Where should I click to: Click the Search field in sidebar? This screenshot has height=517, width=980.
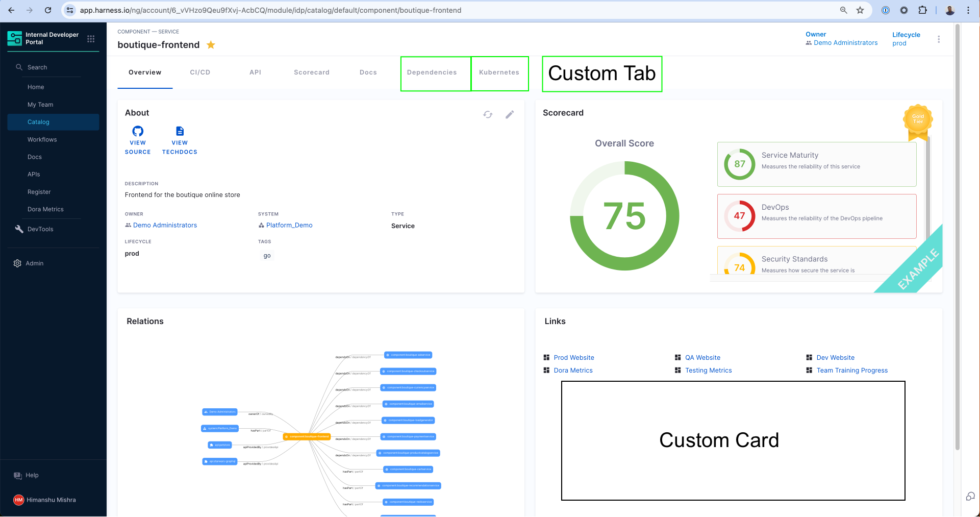tap(37, 67)
